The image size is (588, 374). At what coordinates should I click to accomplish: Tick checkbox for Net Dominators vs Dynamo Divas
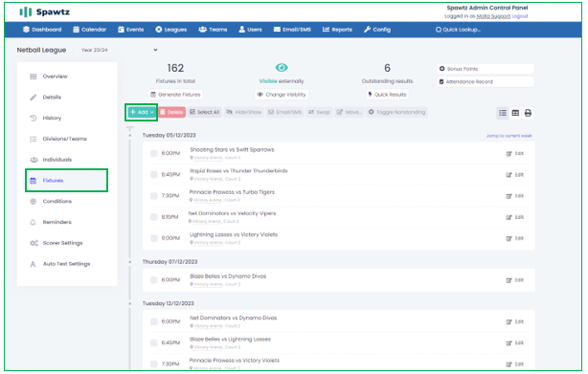coord(154,321)
